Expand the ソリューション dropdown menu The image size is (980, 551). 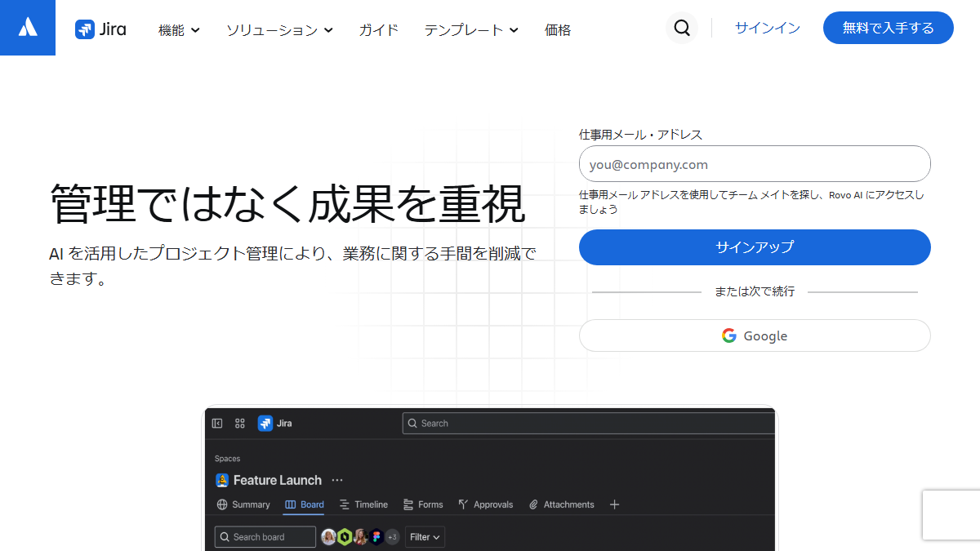point(279,30)
